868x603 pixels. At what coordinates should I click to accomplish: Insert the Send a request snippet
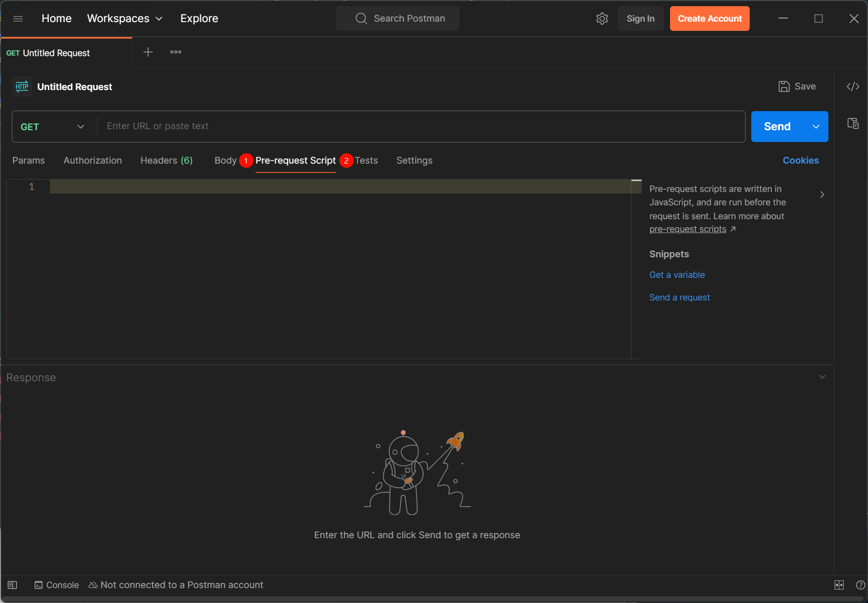pos(679,297)
